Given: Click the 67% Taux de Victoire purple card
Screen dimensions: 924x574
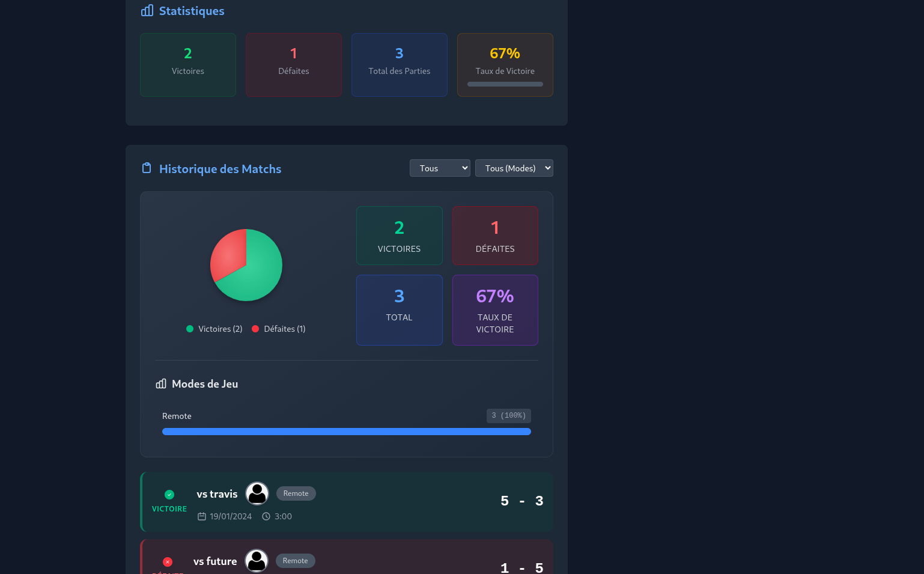Looking at the screenshot, I should pyautogui.click(x=495, y=310).
